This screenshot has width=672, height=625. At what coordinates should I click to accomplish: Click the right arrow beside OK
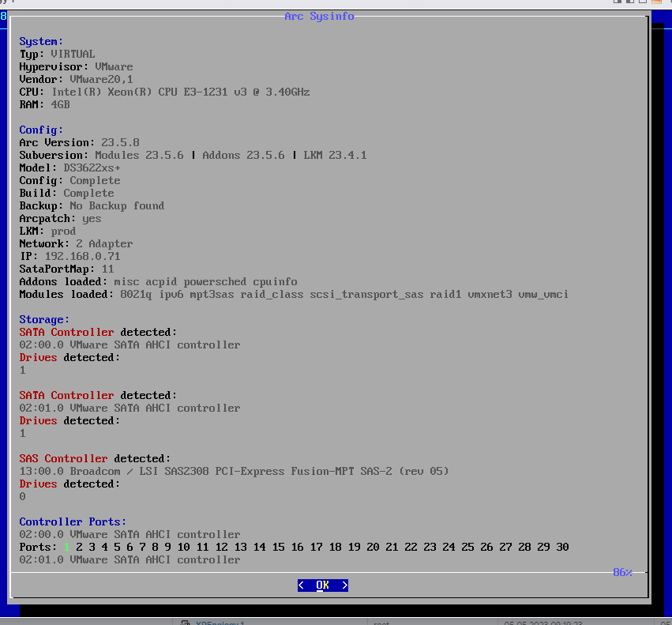344,585
